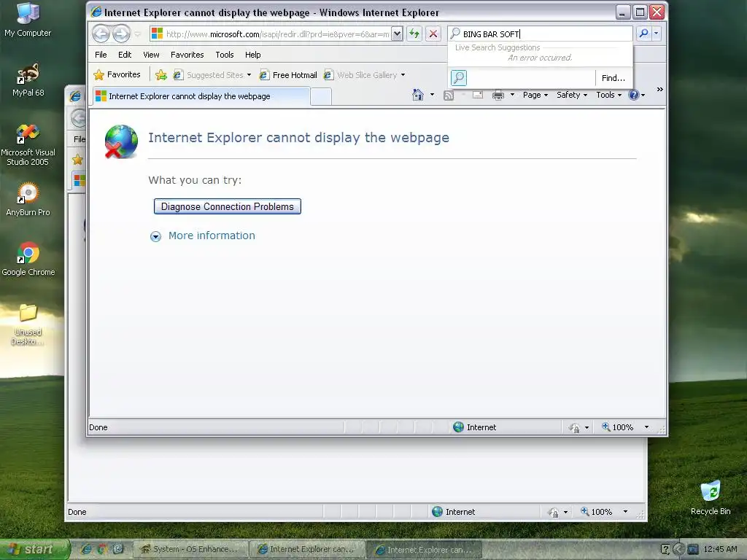Open Suggested Sites link

coord(208,75)
